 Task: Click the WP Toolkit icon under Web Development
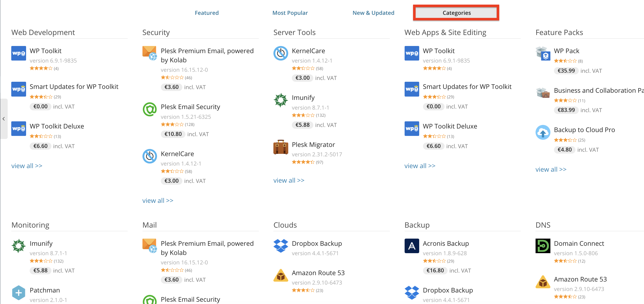point(19,53)
